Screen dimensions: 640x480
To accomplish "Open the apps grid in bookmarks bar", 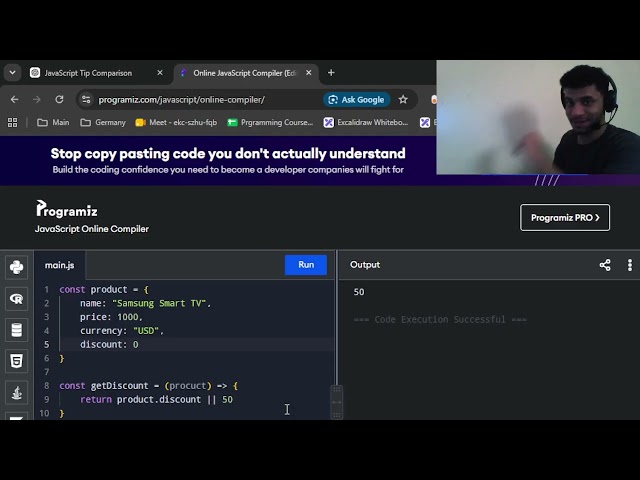I will [x=13, y=122].
